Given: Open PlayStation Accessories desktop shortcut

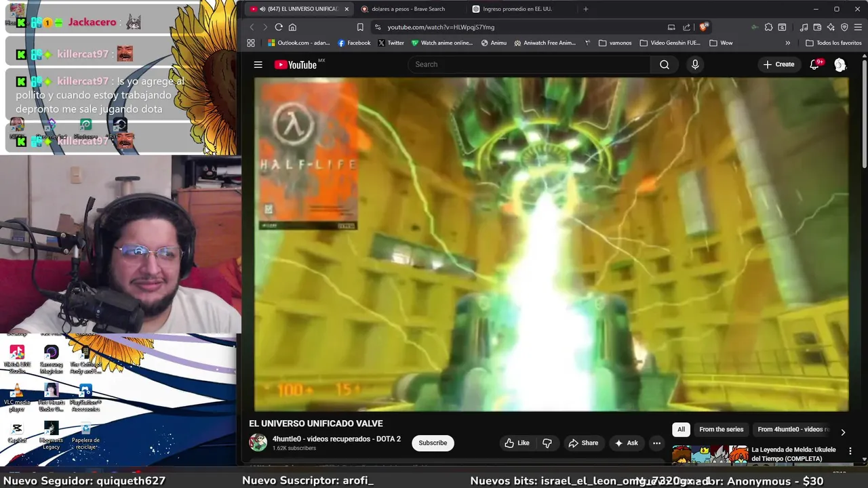Looking at the screenshot, I should pyautogui.click(x=85, y=398).
